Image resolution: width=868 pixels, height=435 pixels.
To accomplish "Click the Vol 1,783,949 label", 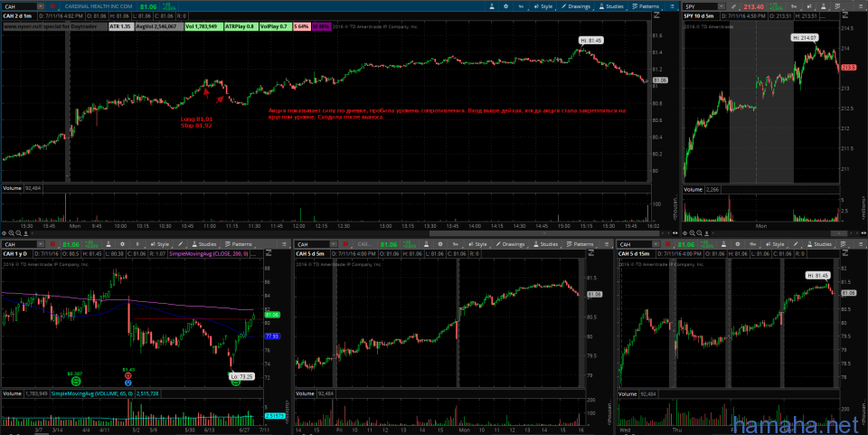I will 203,26.
